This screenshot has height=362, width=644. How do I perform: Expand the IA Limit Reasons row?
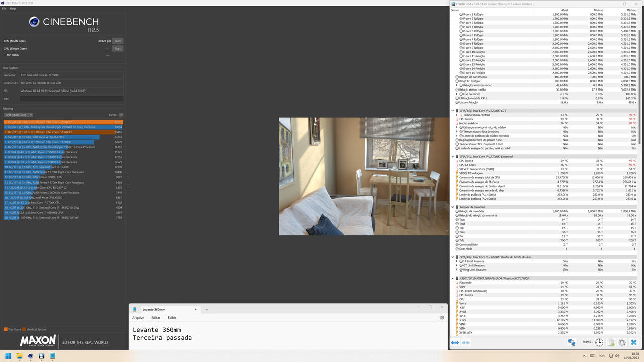[457, 261]
